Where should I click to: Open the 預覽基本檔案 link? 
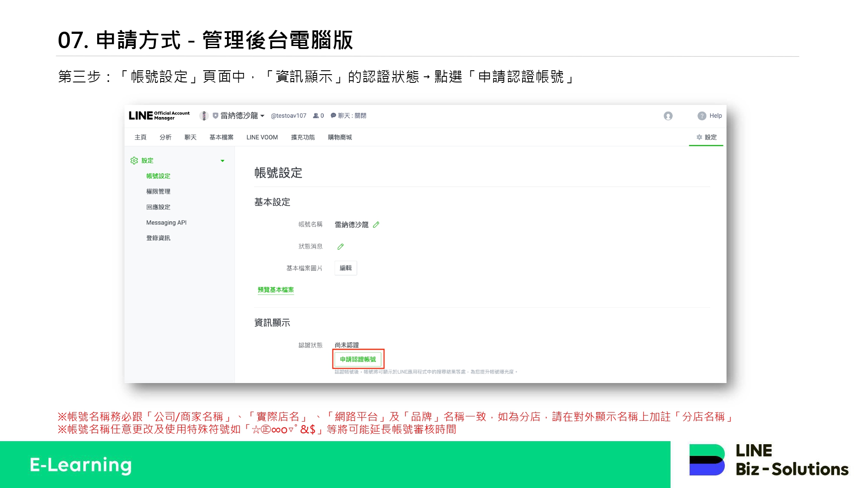click(x=276, y=290)
